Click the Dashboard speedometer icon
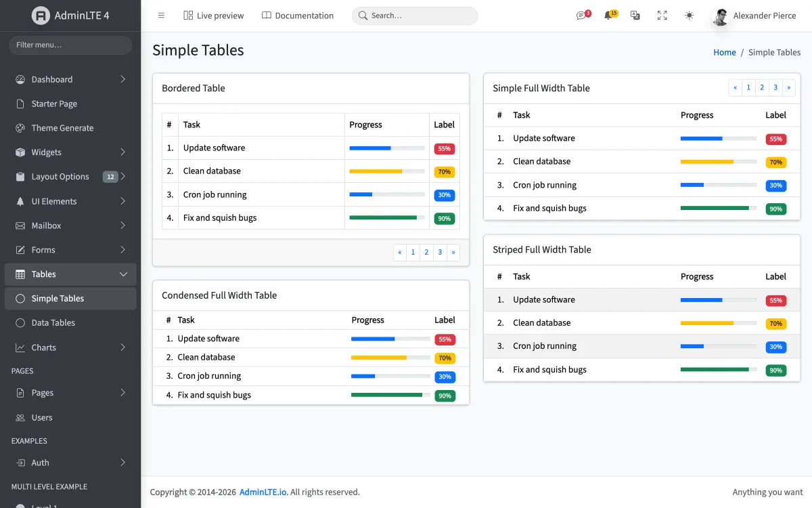This screenshot has width=812, height=508. (x=20, y=79)
